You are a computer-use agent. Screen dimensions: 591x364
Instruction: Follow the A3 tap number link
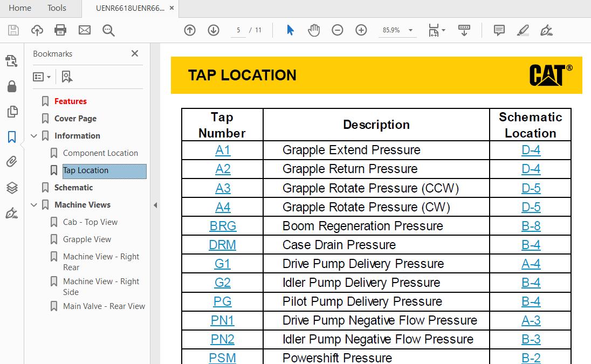[223, 188]
